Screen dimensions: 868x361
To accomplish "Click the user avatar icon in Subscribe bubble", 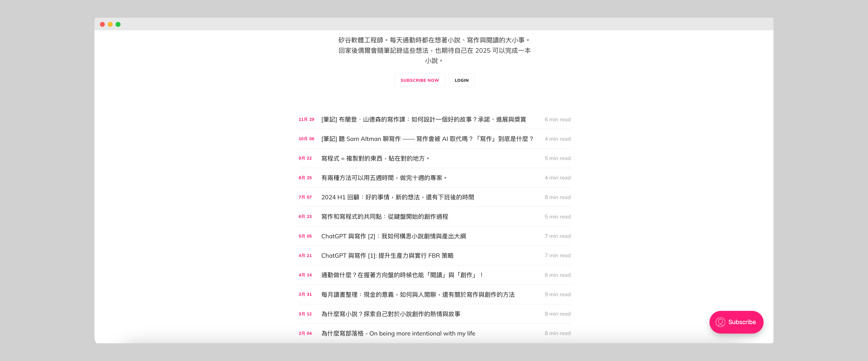I will click(x=720, y=322).
